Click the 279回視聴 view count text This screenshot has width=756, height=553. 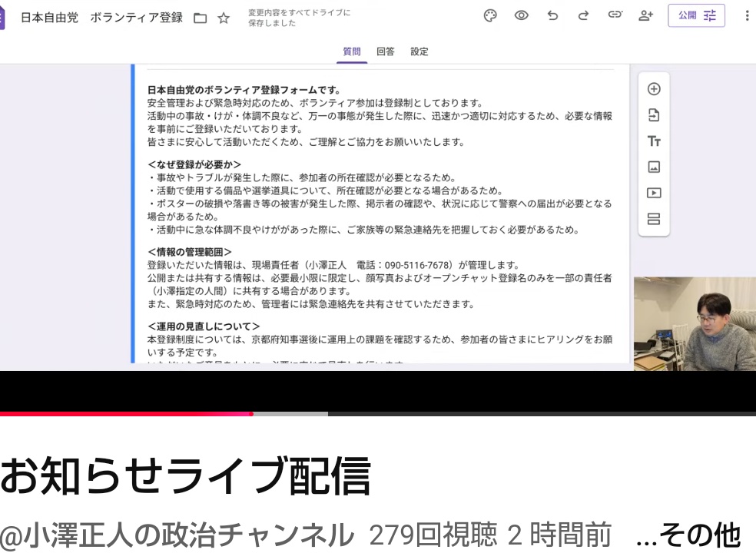tap(433, 535)
